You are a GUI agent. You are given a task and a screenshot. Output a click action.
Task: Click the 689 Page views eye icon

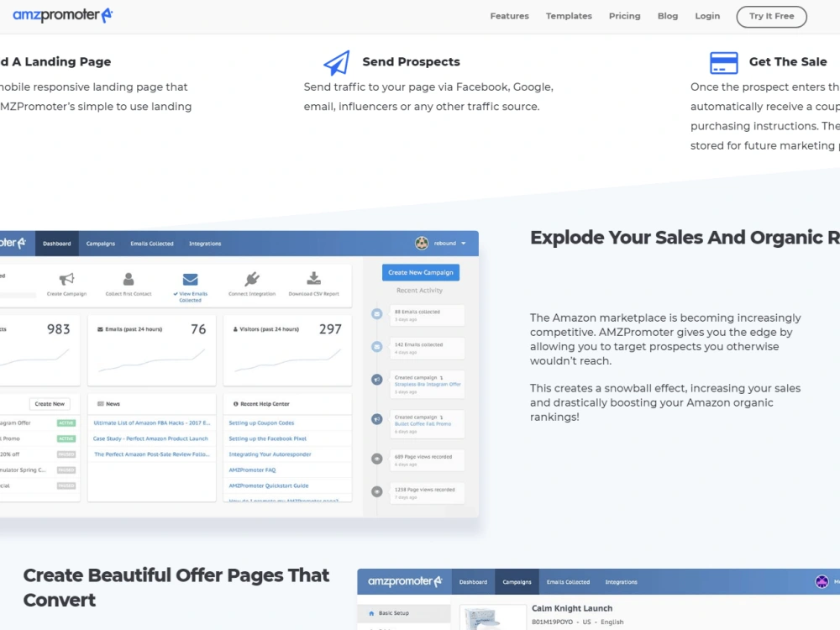point(377,459)
